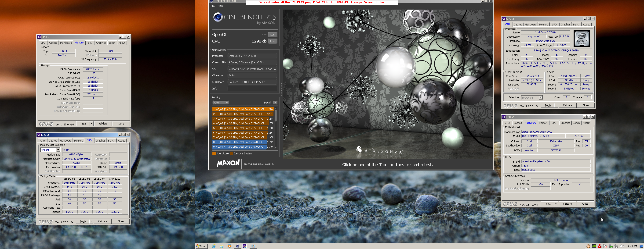Expand Tools dropdown arrow in CPU window
The height and width of the screenshot is (249, 644).
[x=556, y=105]
